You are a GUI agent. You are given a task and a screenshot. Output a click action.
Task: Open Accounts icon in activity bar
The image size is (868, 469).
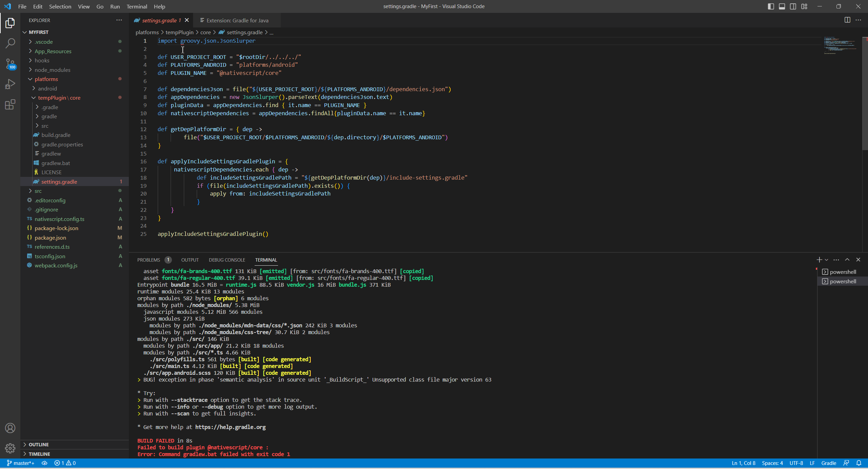pos(10,428)
